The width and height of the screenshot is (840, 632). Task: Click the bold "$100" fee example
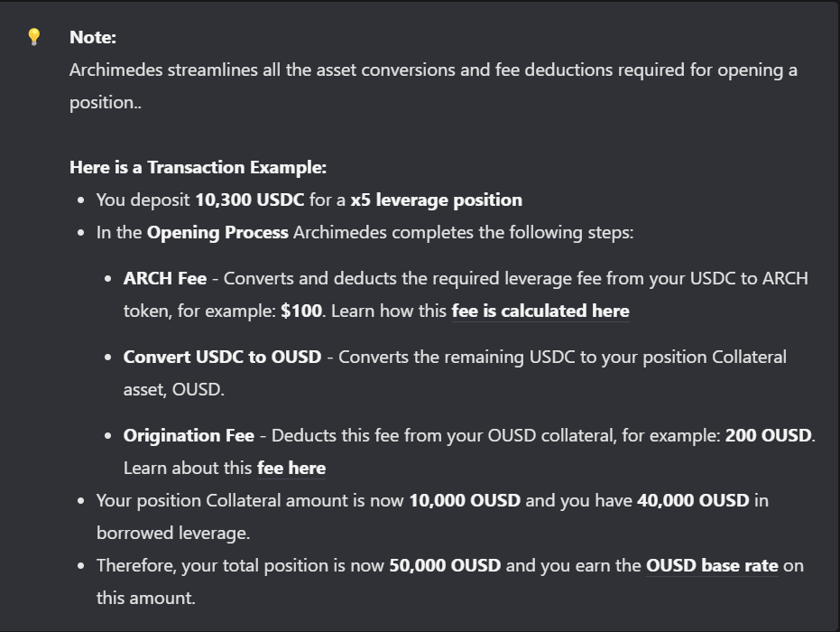[301, 311]
